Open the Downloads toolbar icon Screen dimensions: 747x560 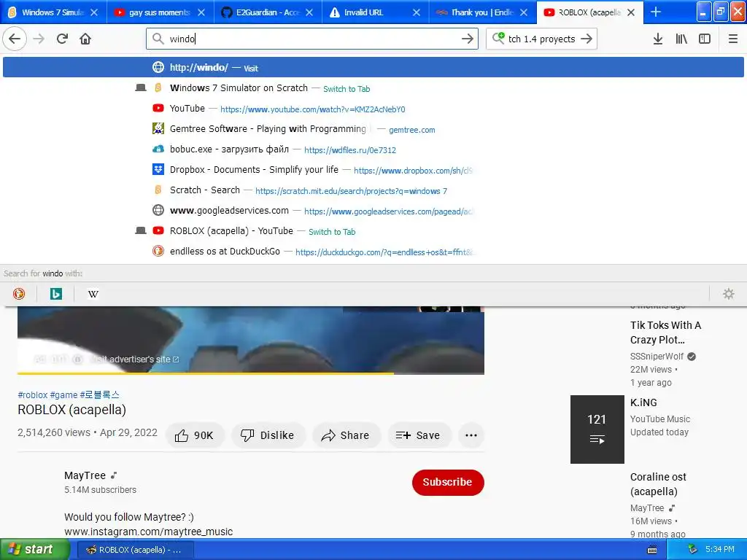click(x=658, y=39)
